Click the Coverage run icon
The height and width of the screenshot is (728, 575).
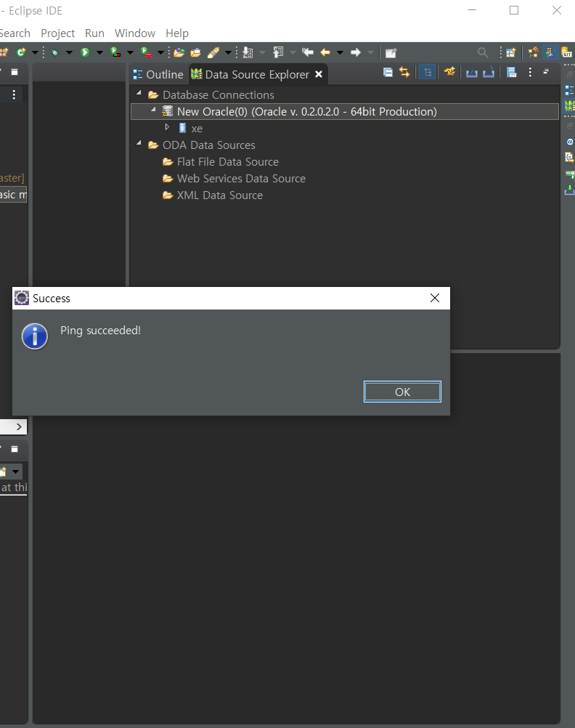[x=115, y=52]
